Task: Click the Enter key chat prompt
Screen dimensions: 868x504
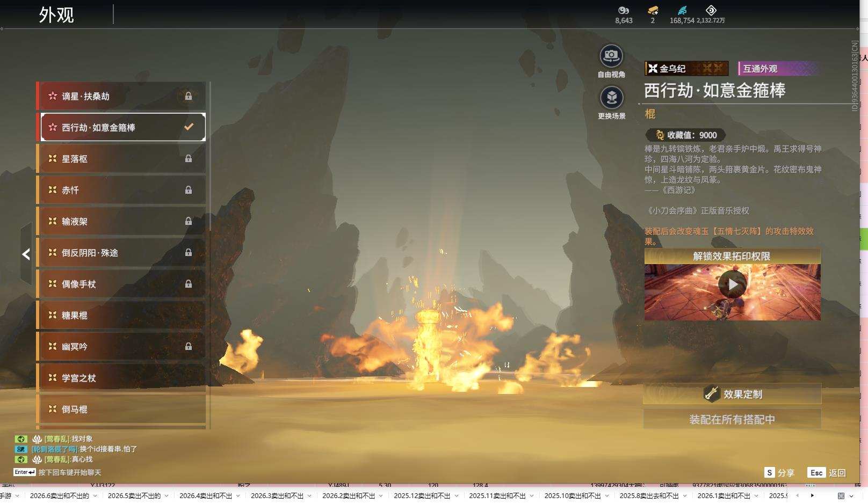Action: click(25, 472)
